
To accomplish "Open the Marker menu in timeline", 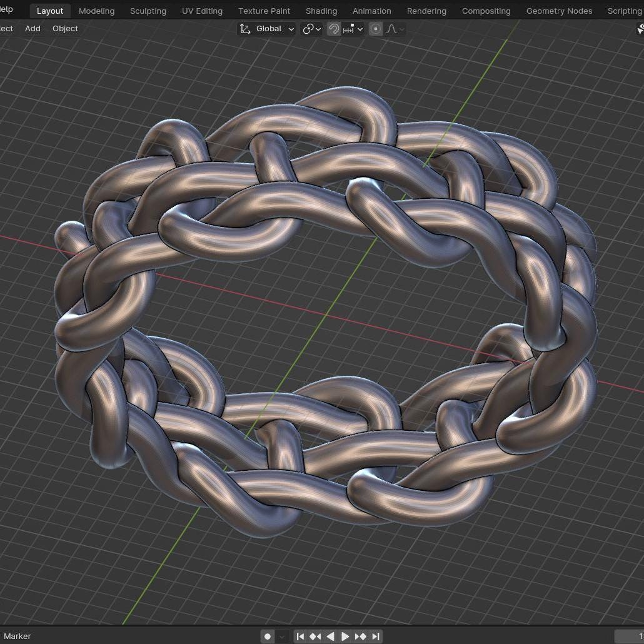I will [18, 636].
